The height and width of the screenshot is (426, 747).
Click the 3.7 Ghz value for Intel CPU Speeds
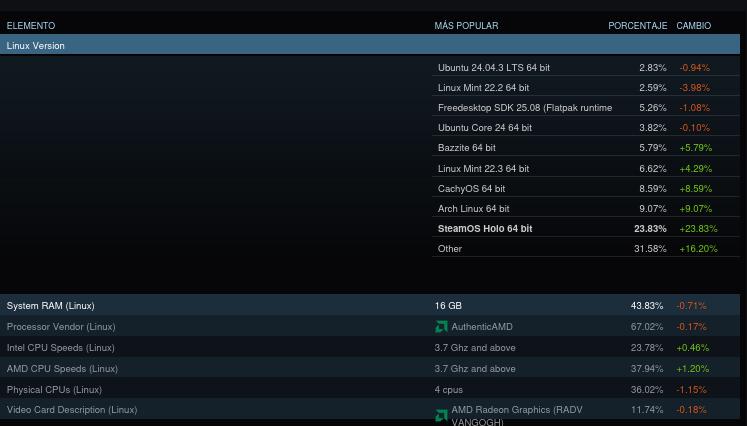pos(474,347)
